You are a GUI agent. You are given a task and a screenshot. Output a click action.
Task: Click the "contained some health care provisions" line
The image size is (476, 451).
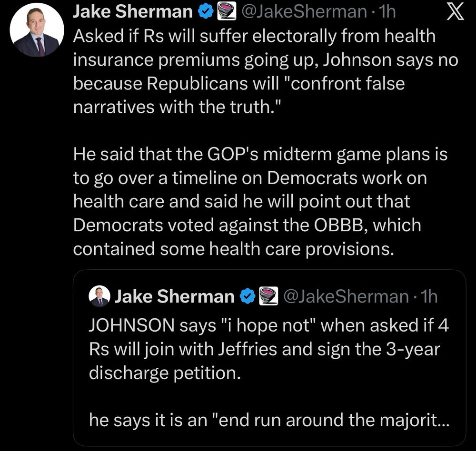pos(233,249)
